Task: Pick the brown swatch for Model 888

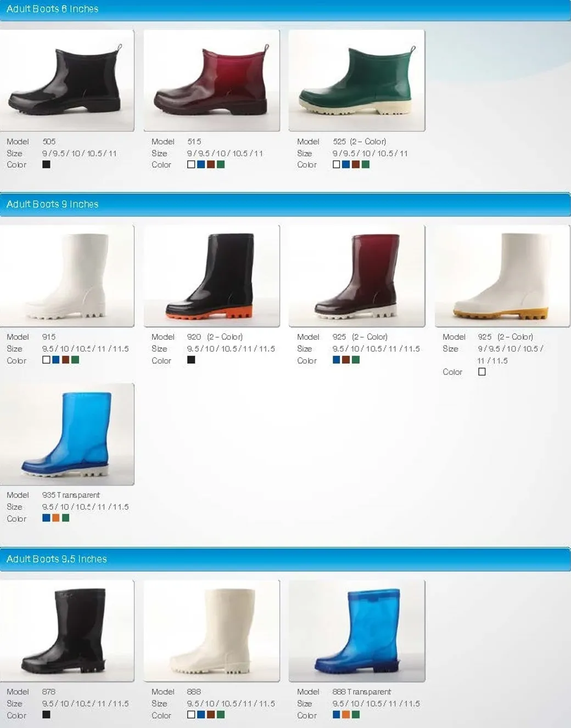Action: [x=211, y=714]
